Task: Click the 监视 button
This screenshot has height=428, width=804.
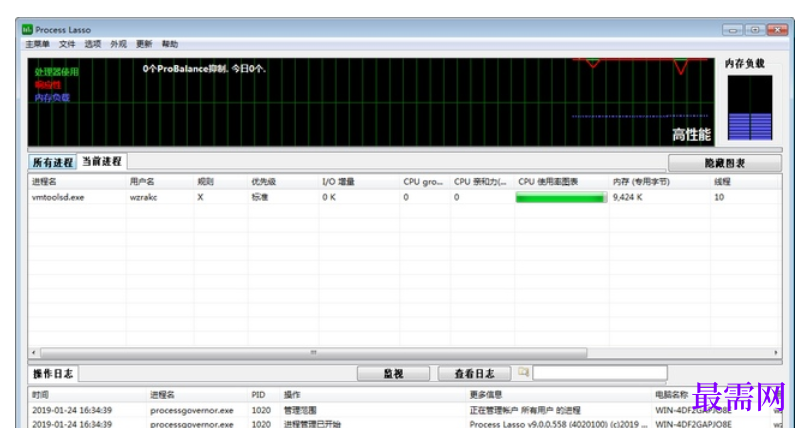Action: 393,374
